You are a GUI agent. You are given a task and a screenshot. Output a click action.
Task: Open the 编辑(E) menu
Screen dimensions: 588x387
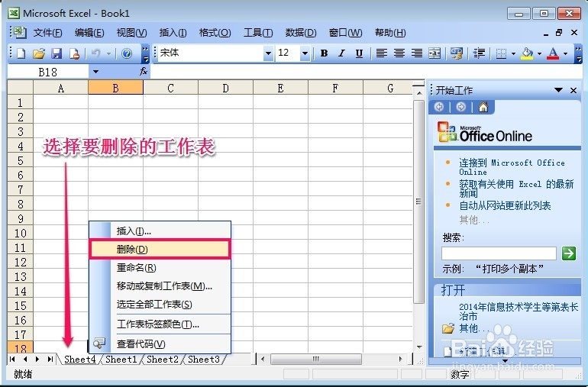coord(89,33)
